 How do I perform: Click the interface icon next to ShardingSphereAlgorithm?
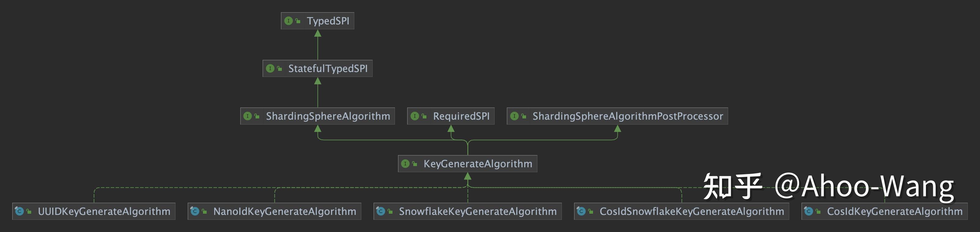(x=248, y=116)
